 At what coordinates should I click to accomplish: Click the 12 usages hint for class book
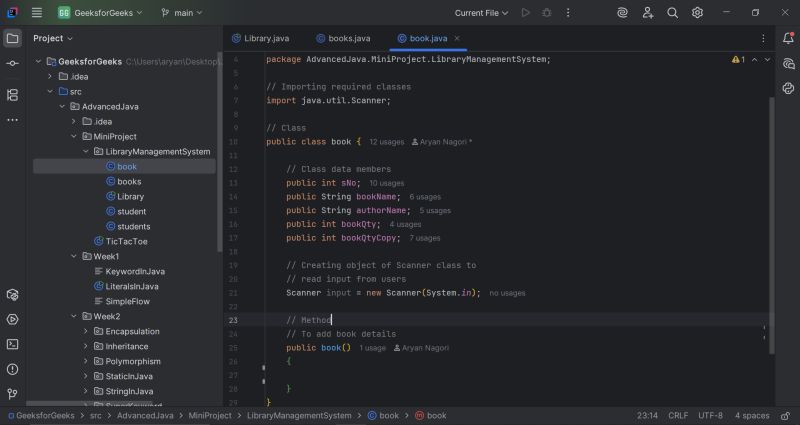[x=386, y=142]
